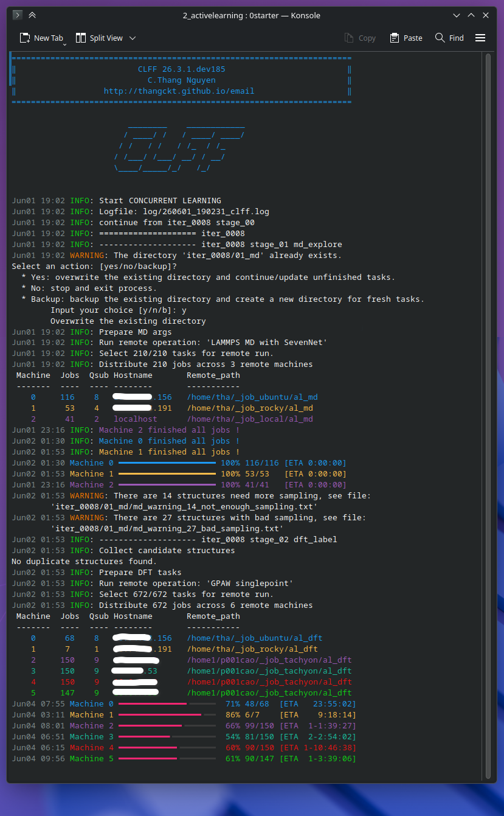Click 'CLFF 26.3.1.dev185' header text

(x=182, y=69)
